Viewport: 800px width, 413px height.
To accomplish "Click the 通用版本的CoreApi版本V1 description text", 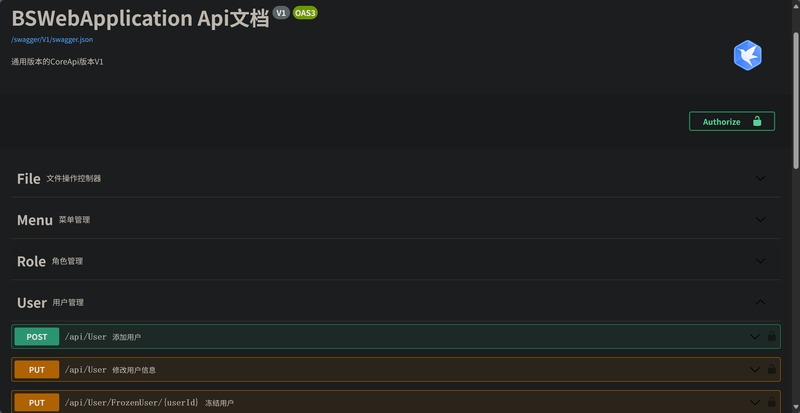I will click(x=57, y=62).
